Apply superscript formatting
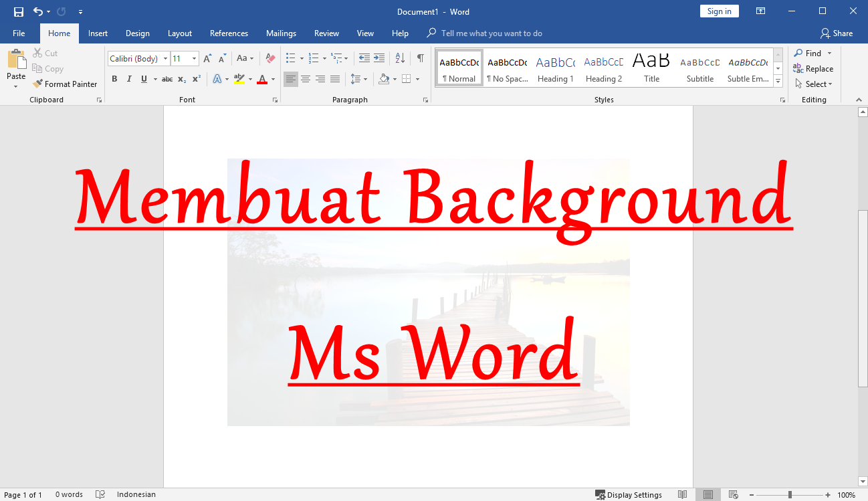 tap(197, 79)
